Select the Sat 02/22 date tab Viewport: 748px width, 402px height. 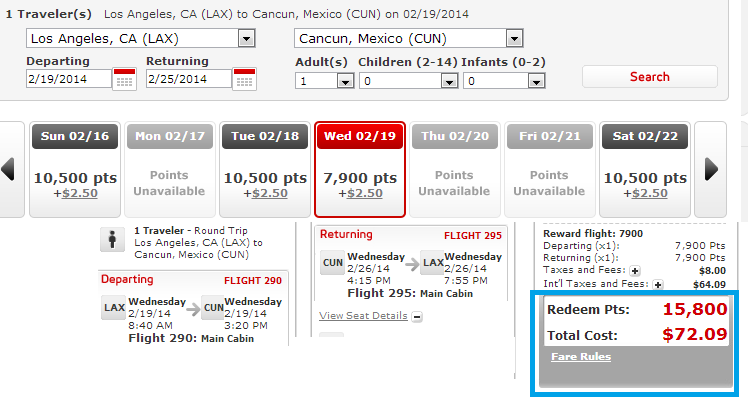pyautogui.click(x=645, y=169)
